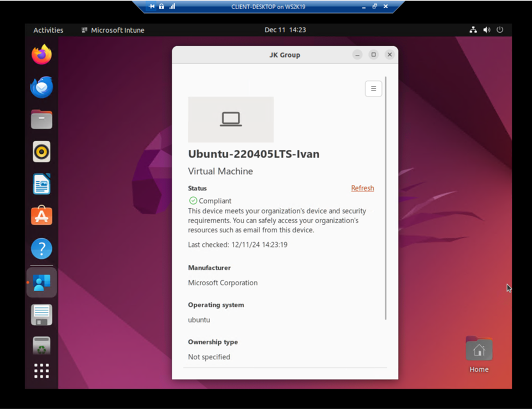Image resolution: width=532 pixels, height=409 pixels.
Task: Click the Last checked timestamp text
Action: click(x=238, y=244)
